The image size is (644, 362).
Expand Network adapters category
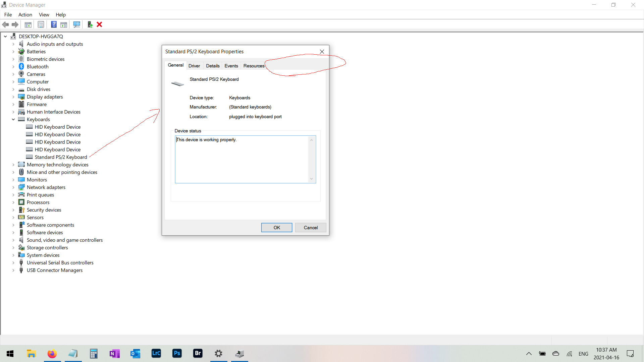pos(13,187)
